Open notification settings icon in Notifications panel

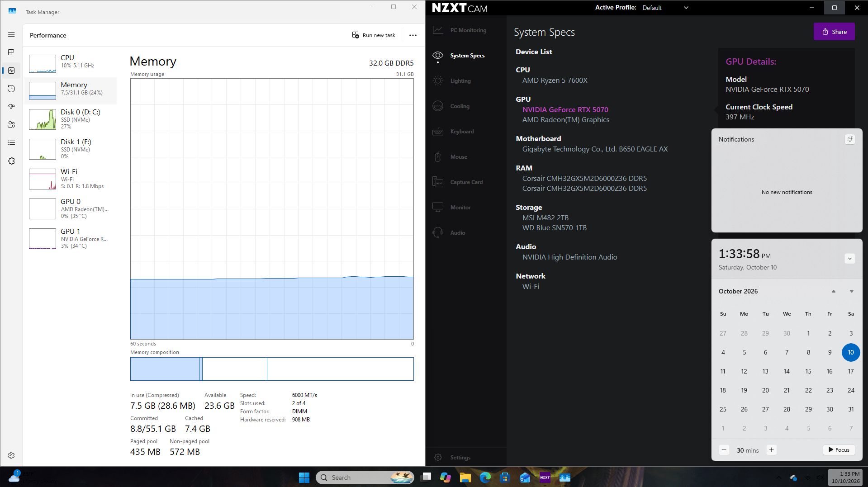[x=849, y=139]
